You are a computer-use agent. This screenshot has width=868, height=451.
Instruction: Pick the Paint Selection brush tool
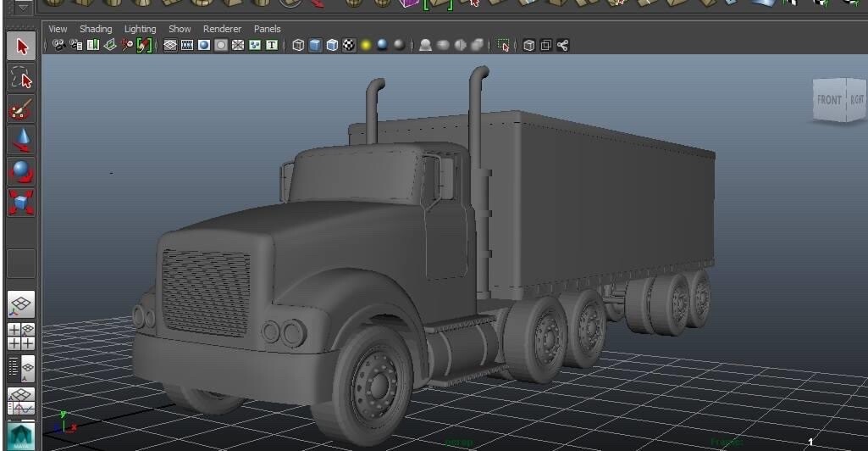tap(21, 109)
